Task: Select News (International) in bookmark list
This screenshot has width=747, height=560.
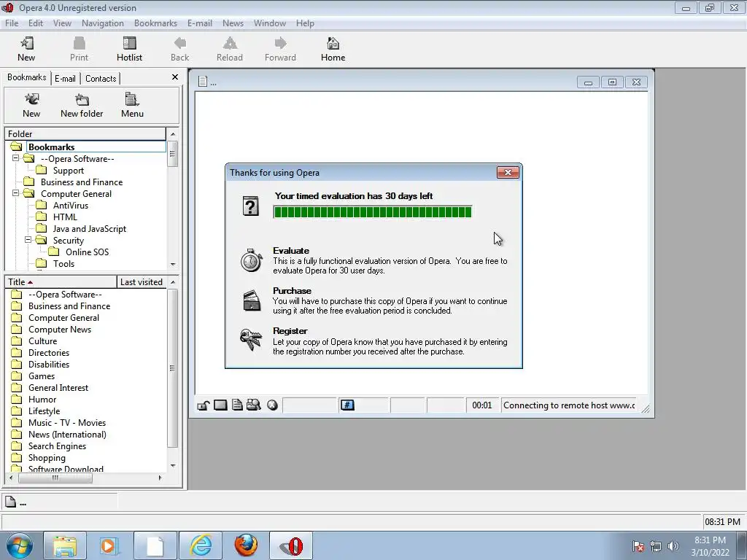Action: click(x=67, y=435)
